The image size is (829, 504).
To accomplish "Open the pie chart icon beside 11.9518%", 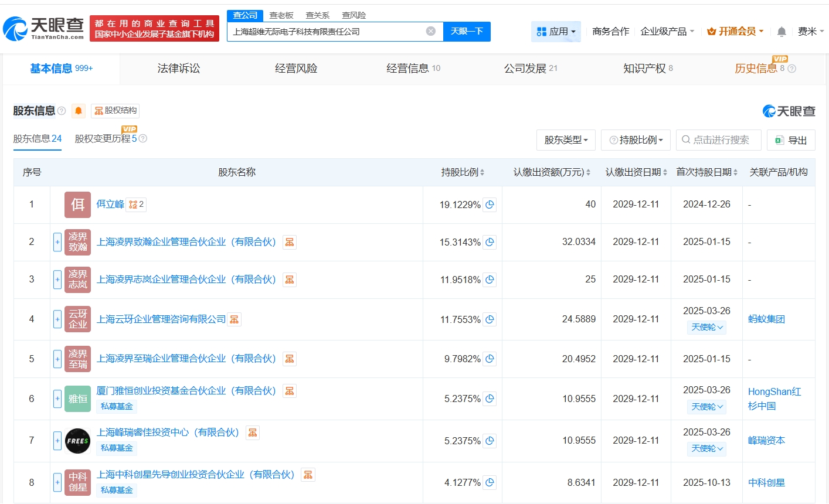I will [x=490, y=280].
